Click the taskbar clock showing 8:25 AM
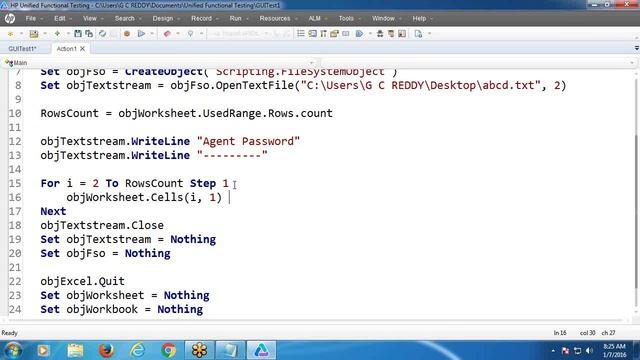640x360 pixels. click(x=614, y=351)
